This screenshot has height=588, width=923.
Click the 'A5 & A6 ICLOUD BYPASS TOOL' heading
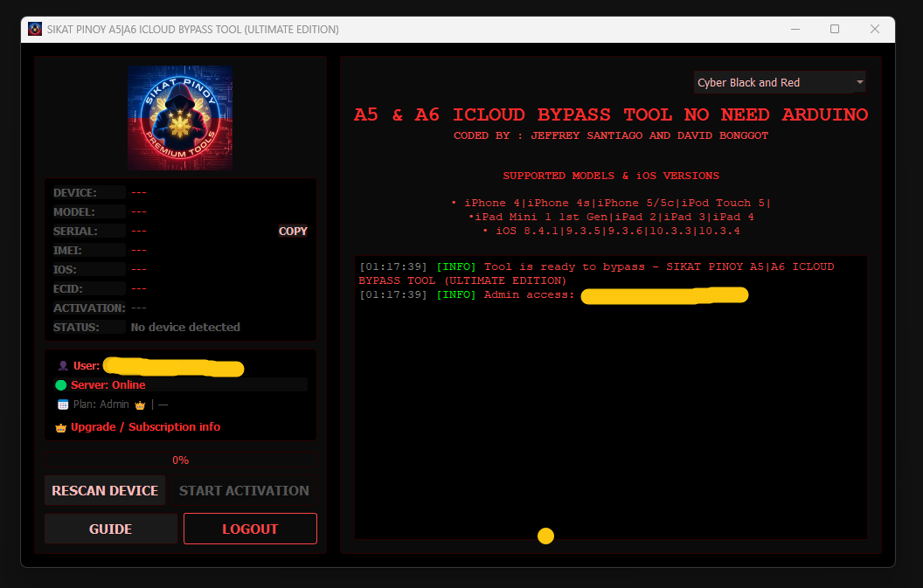611,114
